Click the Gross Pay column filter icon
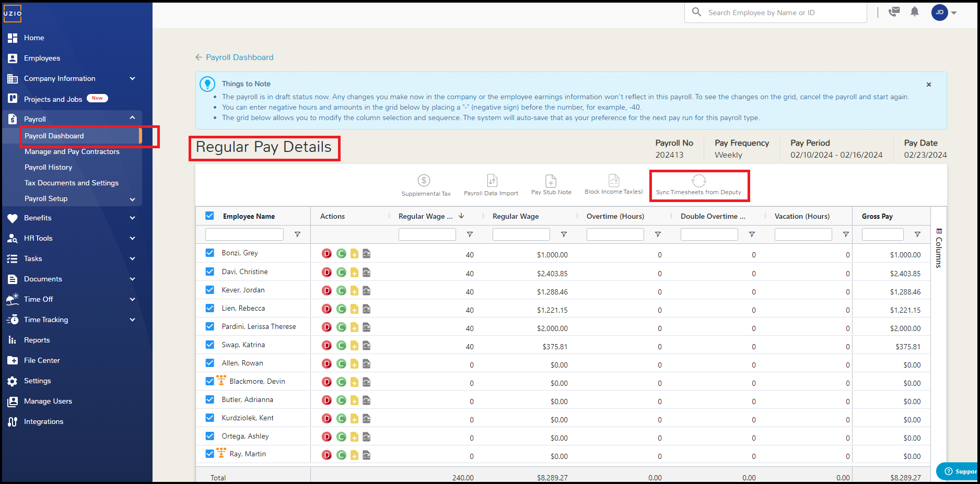 (917, 234)
